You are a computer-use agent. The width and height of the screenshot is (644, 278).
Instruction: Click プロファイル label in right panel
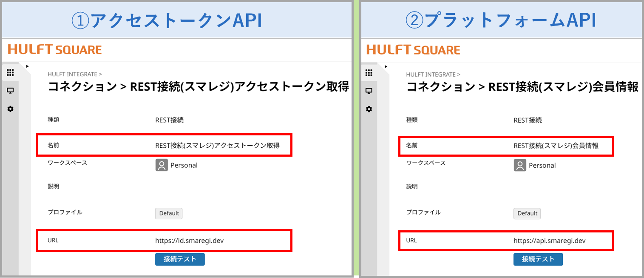click(x=423, y=212)
